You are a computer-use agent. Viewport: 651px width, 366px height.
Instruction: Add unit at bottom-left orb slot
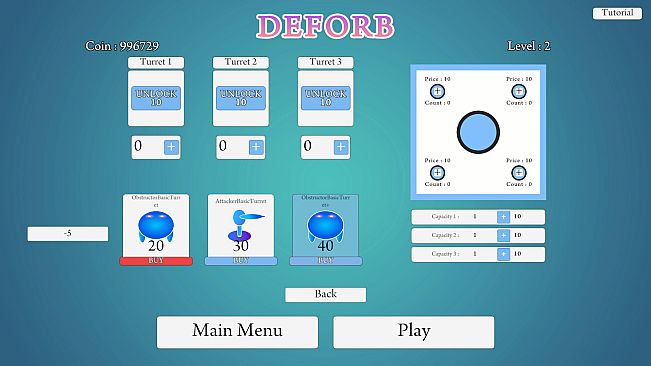point(437,172)
